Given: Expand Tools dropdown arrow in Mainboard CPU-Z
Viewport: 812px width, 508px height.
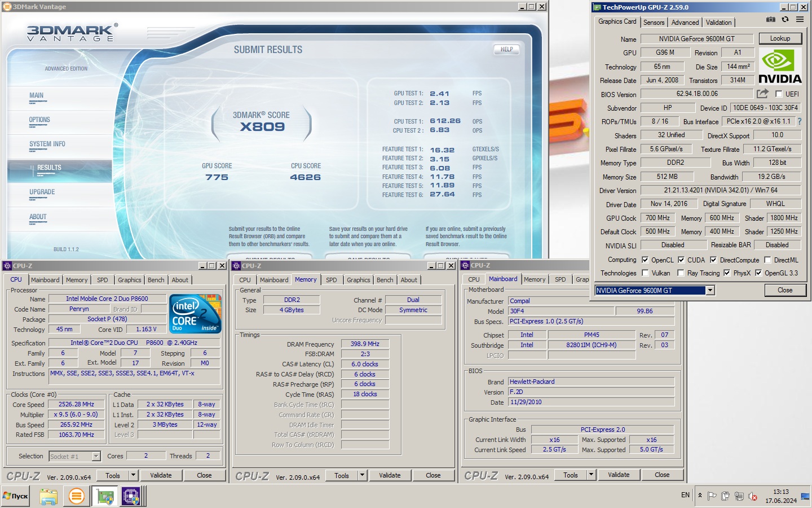Looking at the screenshot, I should 592,475.
